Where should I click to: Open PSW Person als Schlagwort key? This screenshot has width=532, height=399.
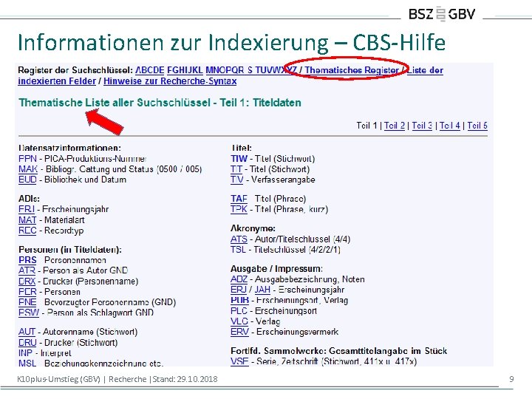pos(29,313)
